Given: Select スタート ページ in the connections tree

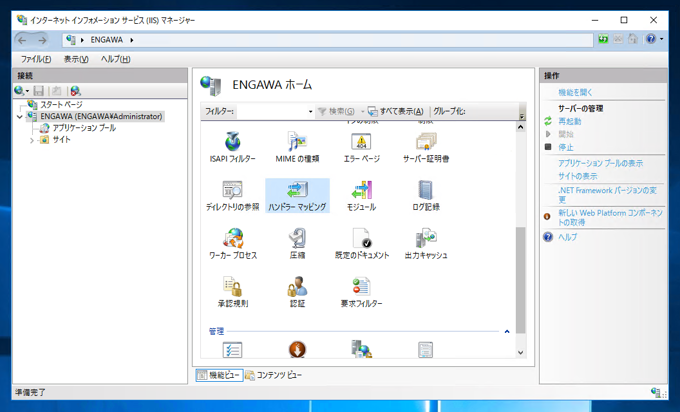Looking at the screenshot, I should coord(61,105).
